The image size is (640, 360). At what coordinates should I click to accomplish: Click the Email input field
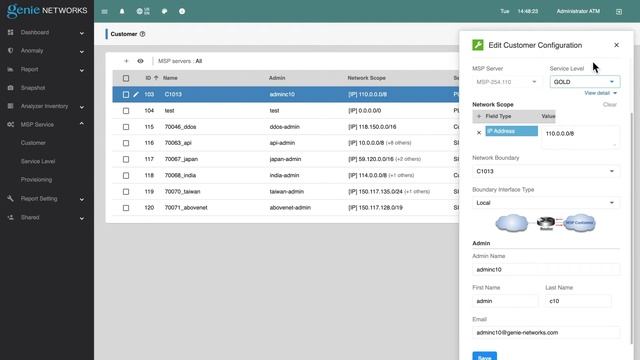coord(546,332)
